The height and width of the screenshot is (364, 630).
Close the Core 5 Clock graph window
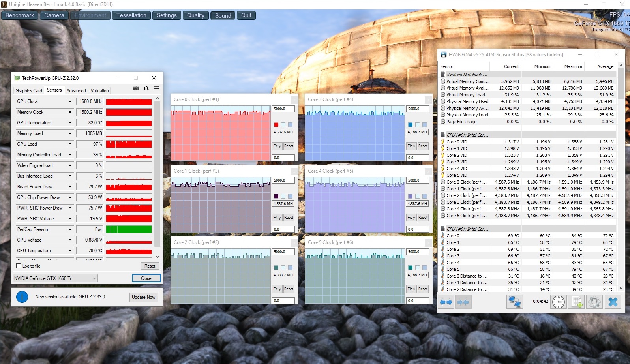point(428,243)
